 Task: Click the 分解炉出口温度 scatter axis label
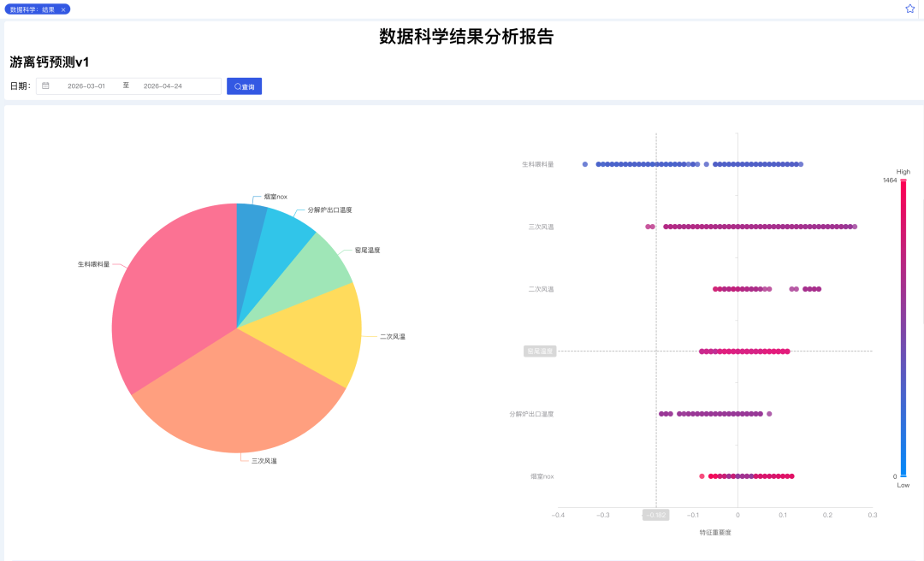tap(531, 414)
